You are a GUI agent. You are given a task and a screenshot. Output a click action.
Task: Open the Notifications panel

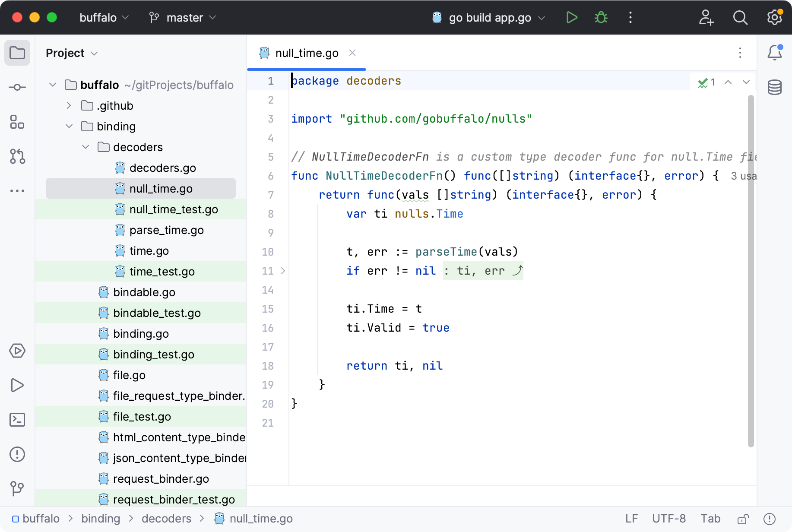pyautogui.click(x=774, y=53)
